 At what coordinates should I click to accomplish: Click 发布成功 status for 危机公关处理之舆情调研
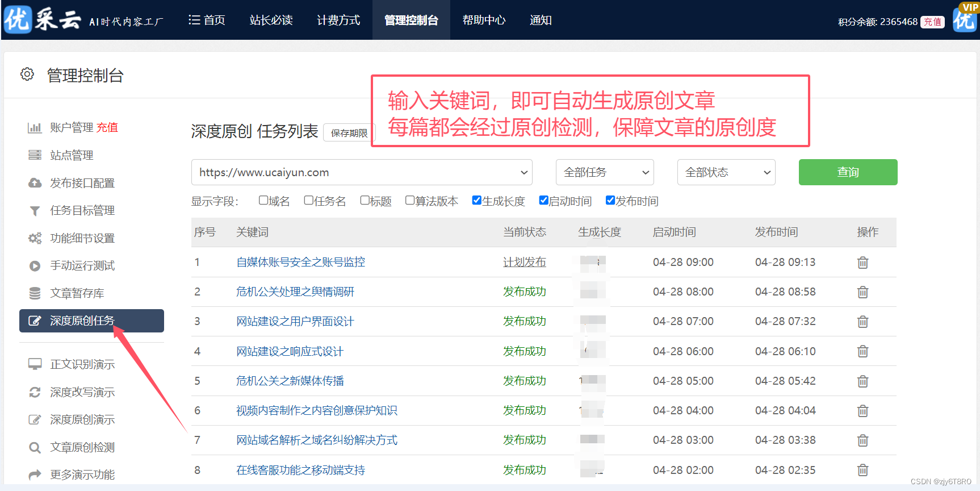(x=525, y=292)
